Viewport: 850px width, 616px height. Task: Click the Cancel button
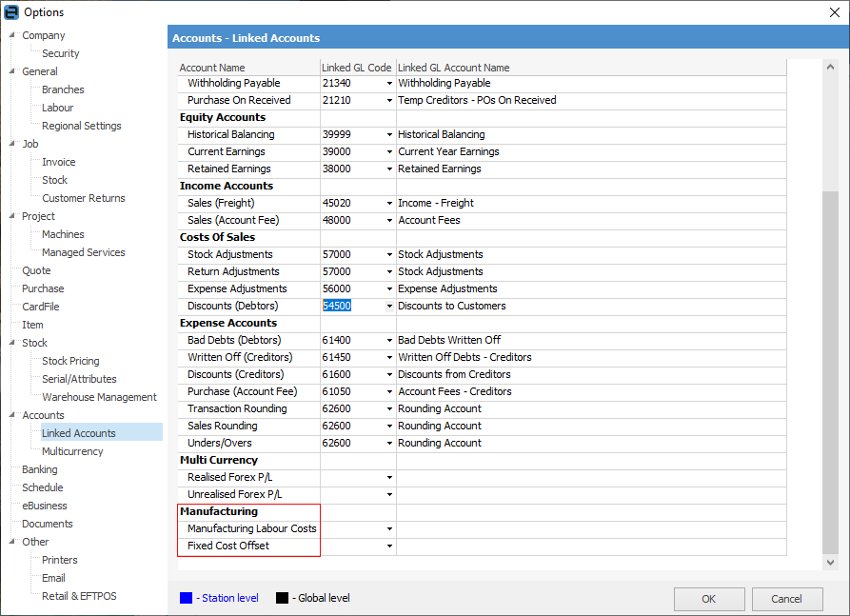click(x=787, y=598)
